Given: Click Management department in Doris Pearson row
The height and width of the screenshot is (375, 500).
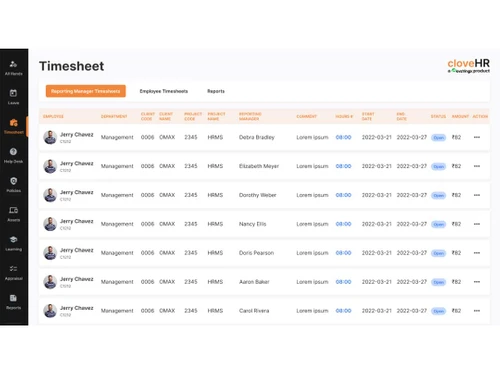Looking at the screenshot, I should (x=117, y=253).
